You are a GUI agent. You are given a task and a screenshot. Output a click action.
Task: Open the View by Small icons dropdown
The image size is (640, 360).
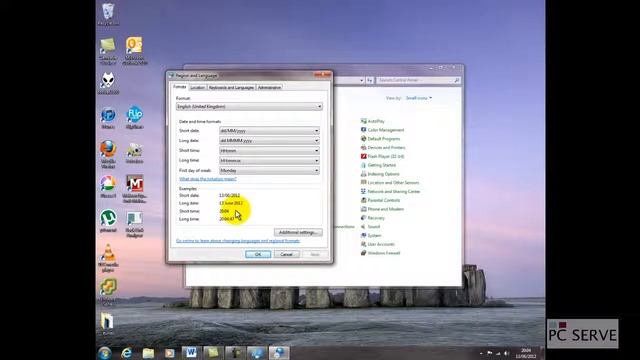[419, 98]
